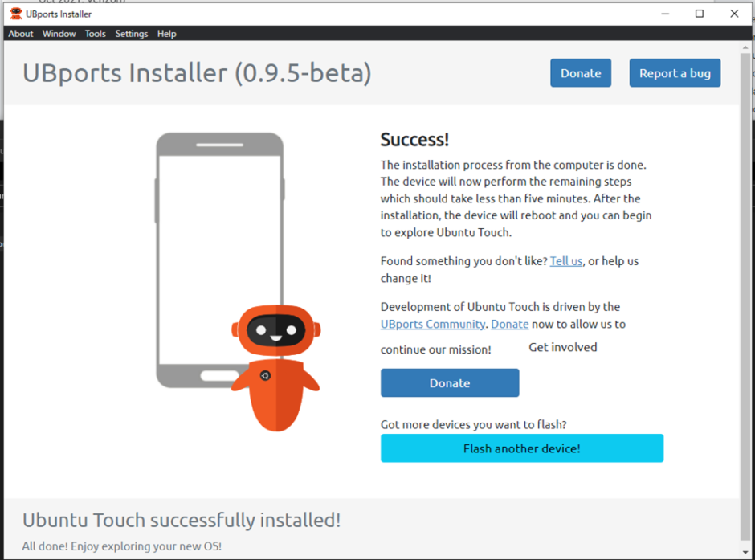Open the Tools menu
The height and width of the screenshot is (560, 755).
pyautogui.click(x=96, y=34)
